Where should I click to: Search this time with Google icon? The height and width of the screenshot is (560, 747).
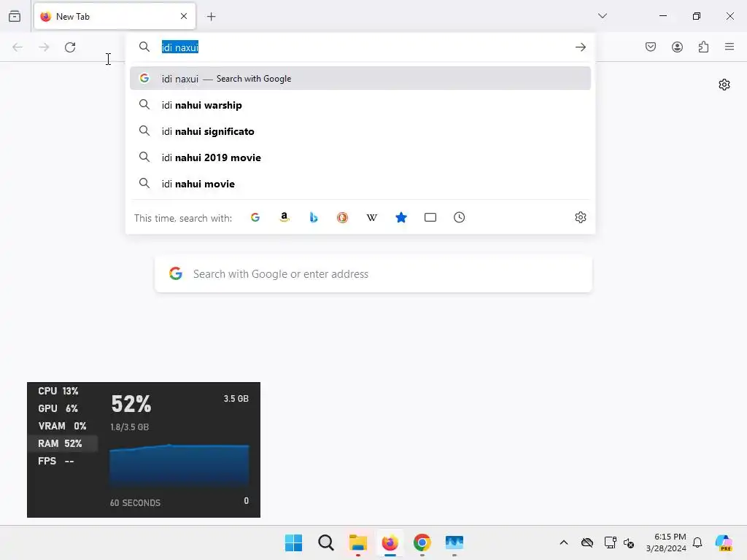255,217
